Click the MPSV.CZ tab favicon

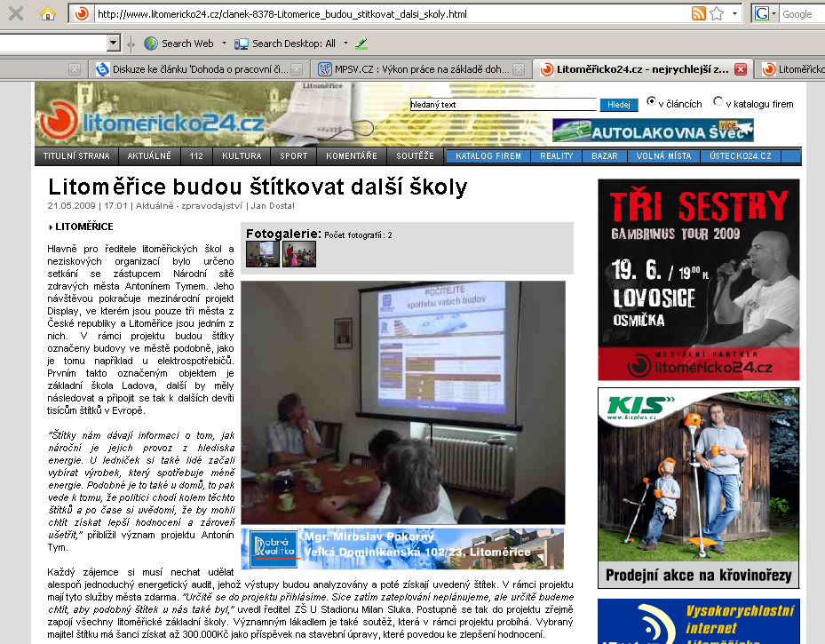(325, 69)
